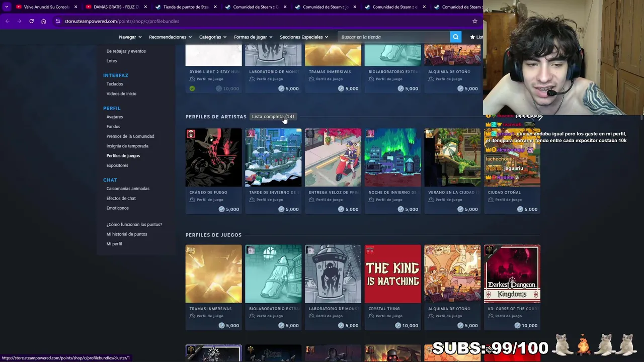Viewport: 644px width, 362px height.
Task: Open De rebajas y eventos in sidebar
Action: click(x=126, y=51)
